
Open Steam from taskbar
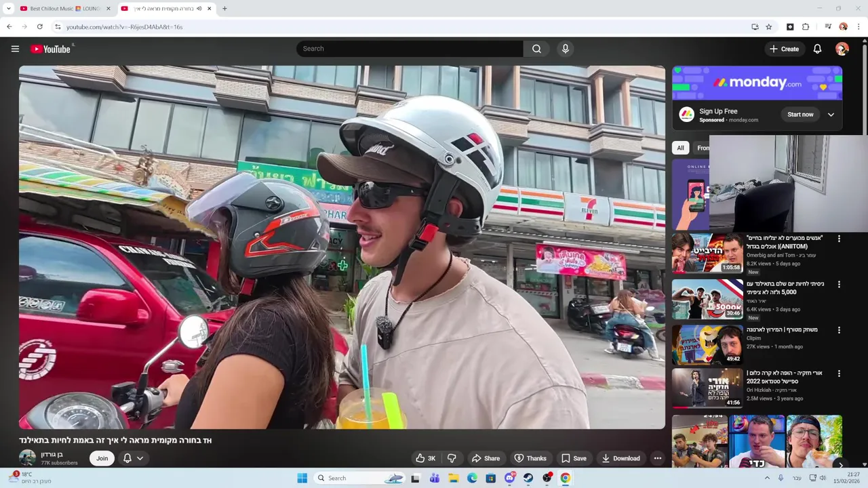(x=528, y=478)
